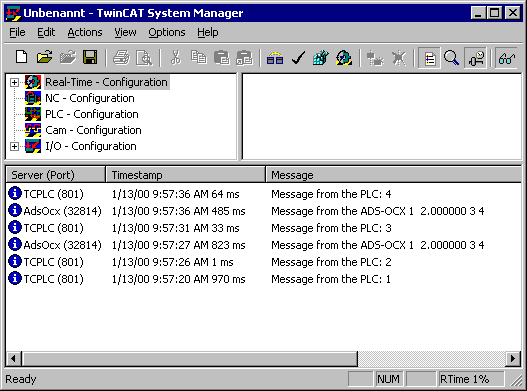The height and width of the screenshot is (391, 527).
Task: Click the Copy icon in toolbar
Action: 199,57
